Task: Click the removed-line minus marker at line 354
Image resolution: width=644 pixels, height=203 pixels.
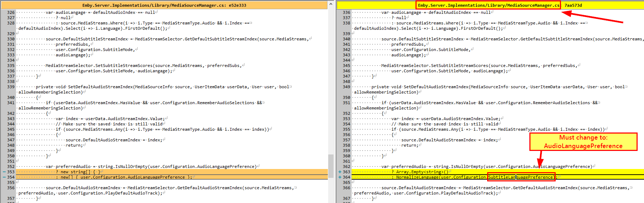Action: pyautogui.click(x=4, y=177)
